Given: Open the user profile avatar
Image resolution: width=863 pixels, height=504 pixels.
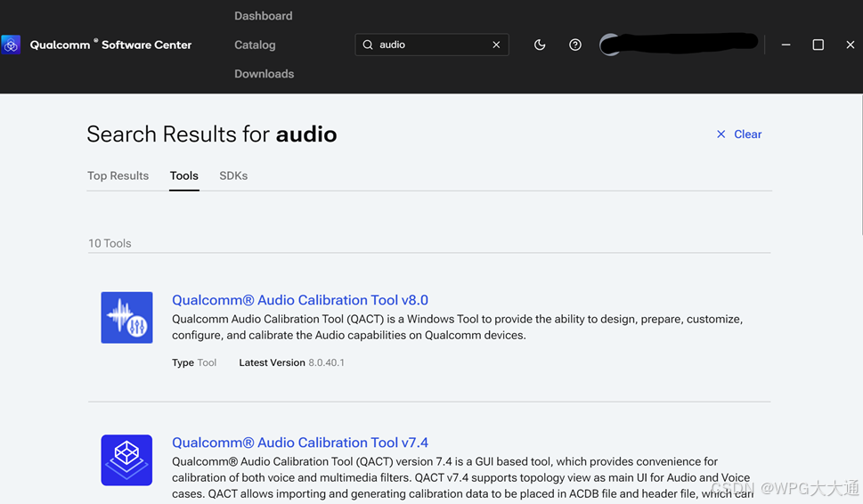Looking at the screenshot, I should pos(610,45).
